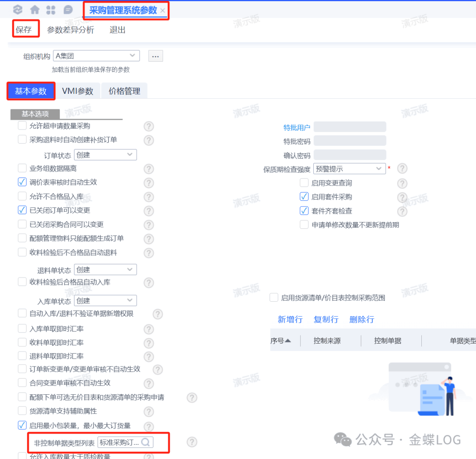Uncheck 调价表审核时自动生效 option
476x459 pixels.
(22, 182)
